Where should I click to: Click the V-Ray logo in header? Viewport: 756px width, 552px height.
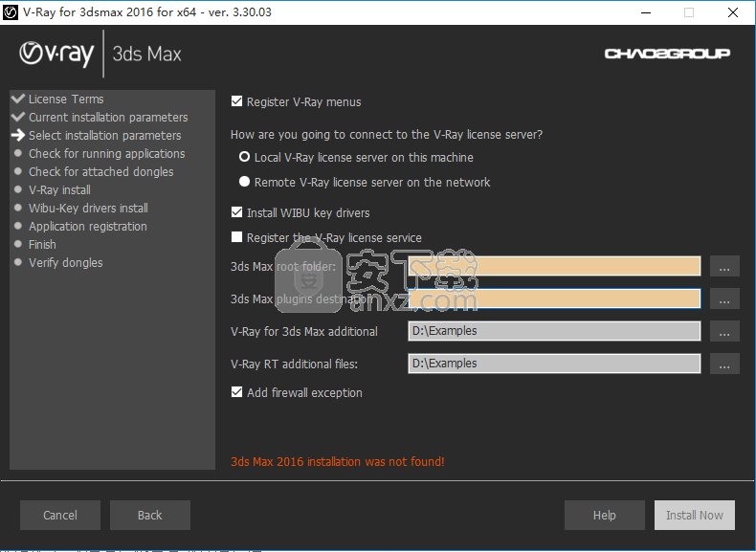[56, 54]
